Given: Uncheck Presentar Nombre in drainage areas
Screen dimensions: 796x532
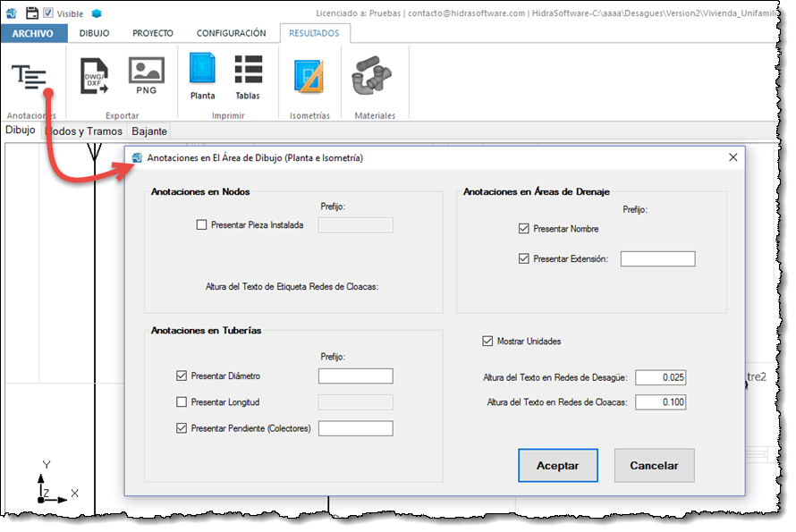Looking at the screenshot, I should pos(524,229).
